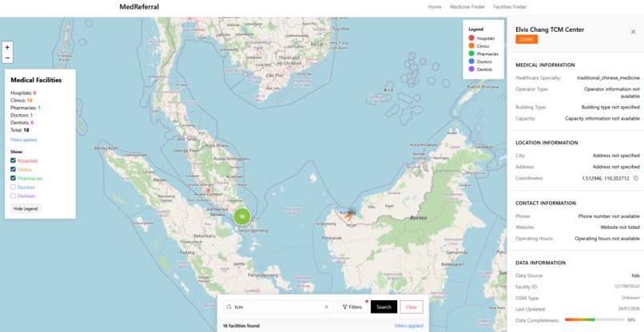Image resolution: width=644 pixels, height=332 pixels.
Task: Open the Filters options
Action: (x=352, y=307)
